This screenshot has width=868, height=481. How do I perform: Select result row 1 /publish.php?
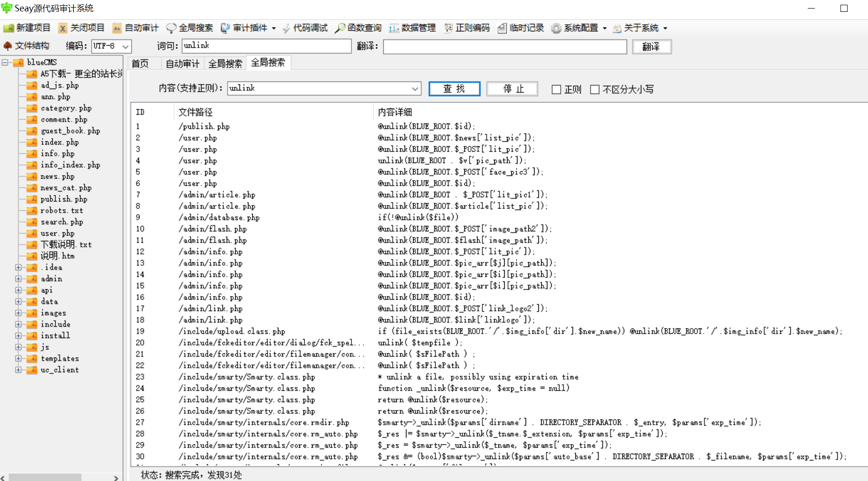(499, 126)
